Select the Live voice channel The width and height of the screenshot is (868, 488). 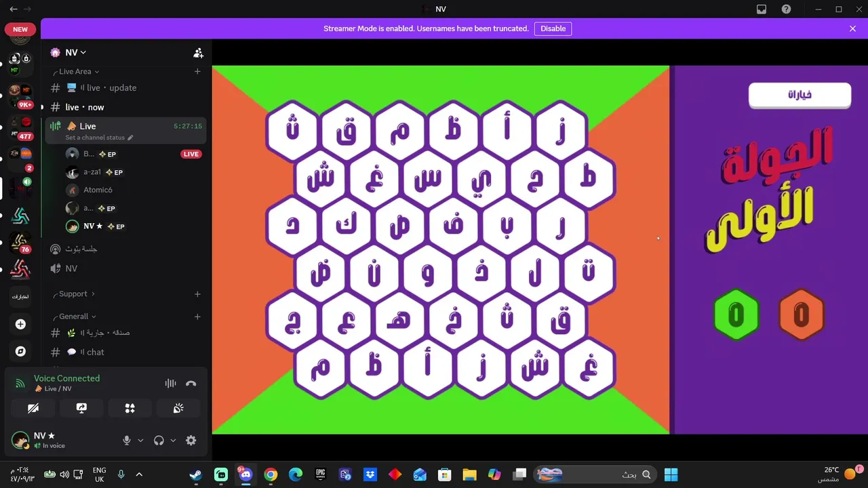coord(125,130)
